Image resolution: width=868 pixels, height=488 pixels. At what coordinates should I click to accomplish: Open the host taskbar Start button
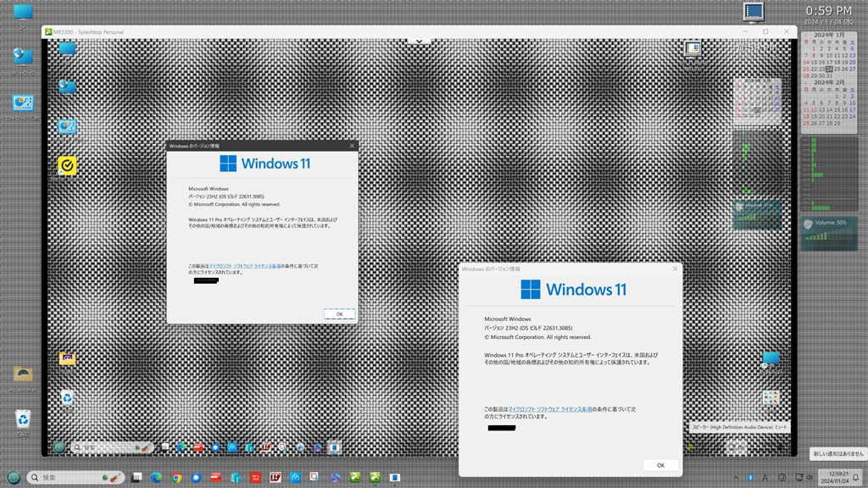14,477
